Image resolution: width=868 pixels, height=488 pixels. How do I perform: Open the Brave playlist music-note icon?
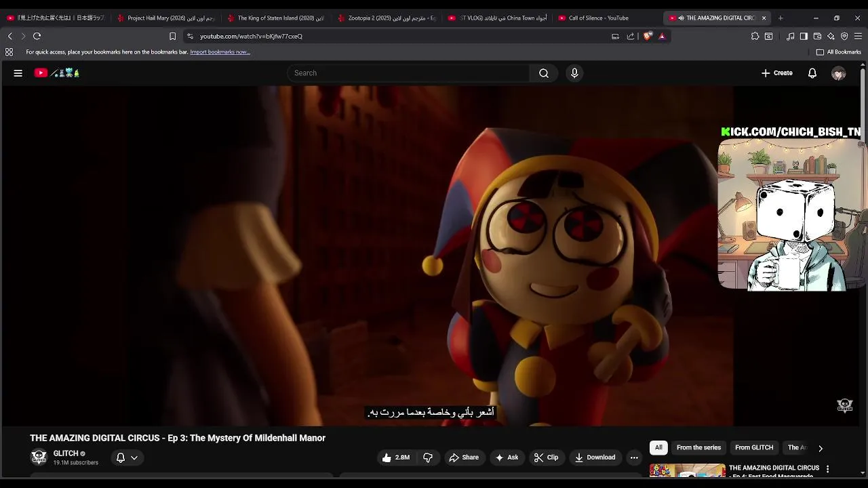tap(790, 37)
